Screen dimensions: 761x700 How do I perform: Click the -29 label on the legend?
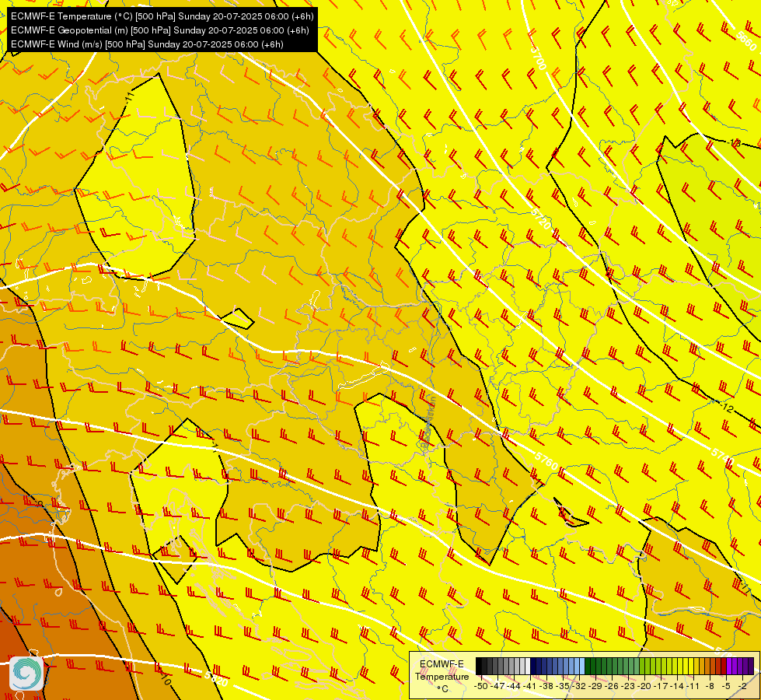(x=595, y=687)
